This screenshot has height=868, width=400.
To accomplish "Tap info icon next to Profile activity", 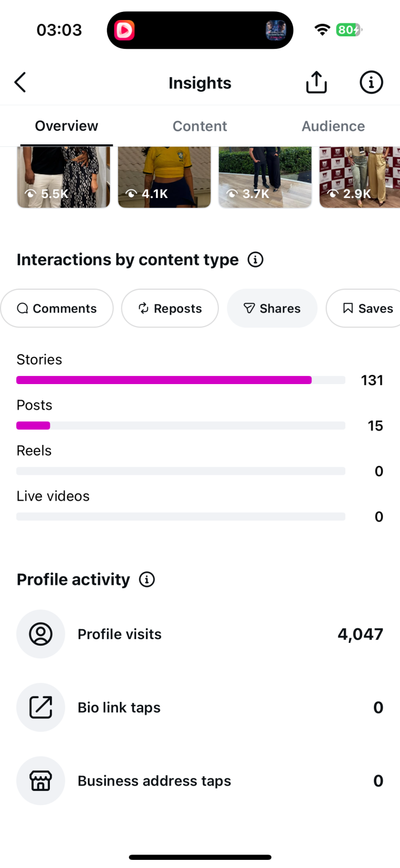I will click(147, 579).
